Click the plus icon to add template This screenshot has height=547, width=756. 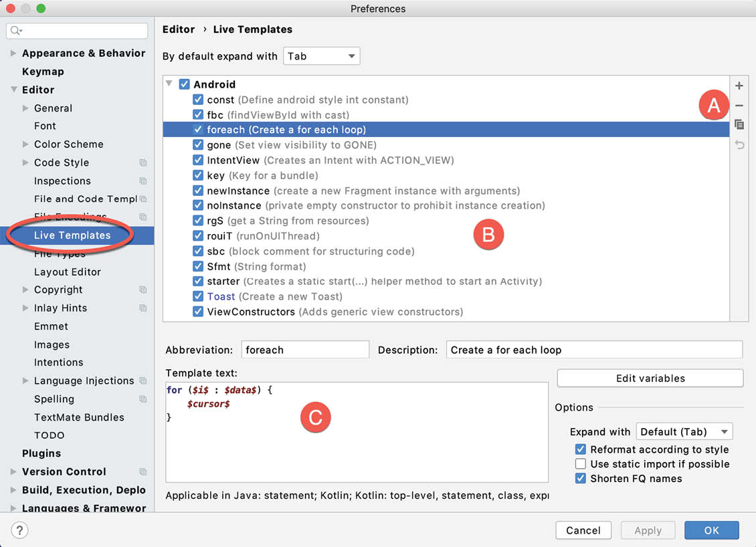pos(739,86)
